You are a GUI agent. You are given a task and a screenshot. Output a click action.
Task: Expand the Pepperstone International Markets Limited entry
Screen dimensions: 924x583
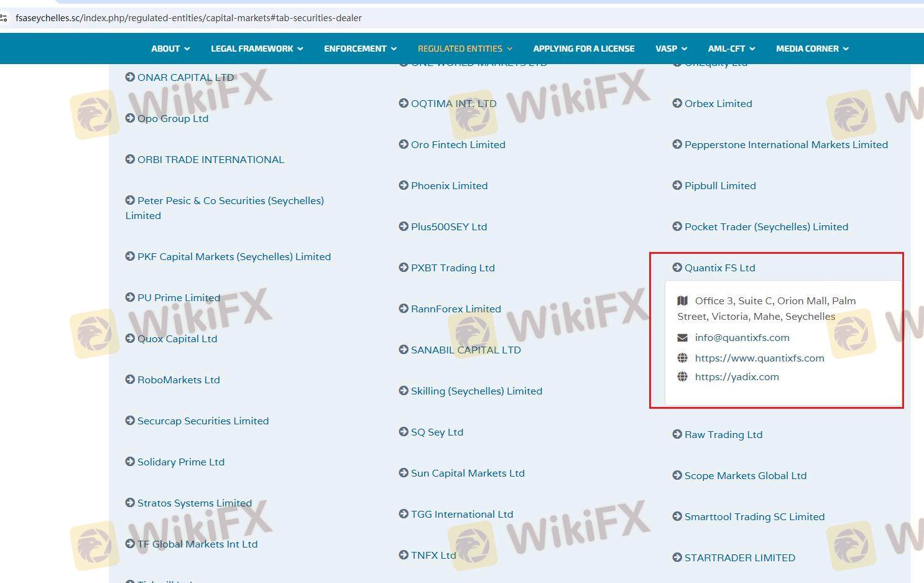coord(785,144)
